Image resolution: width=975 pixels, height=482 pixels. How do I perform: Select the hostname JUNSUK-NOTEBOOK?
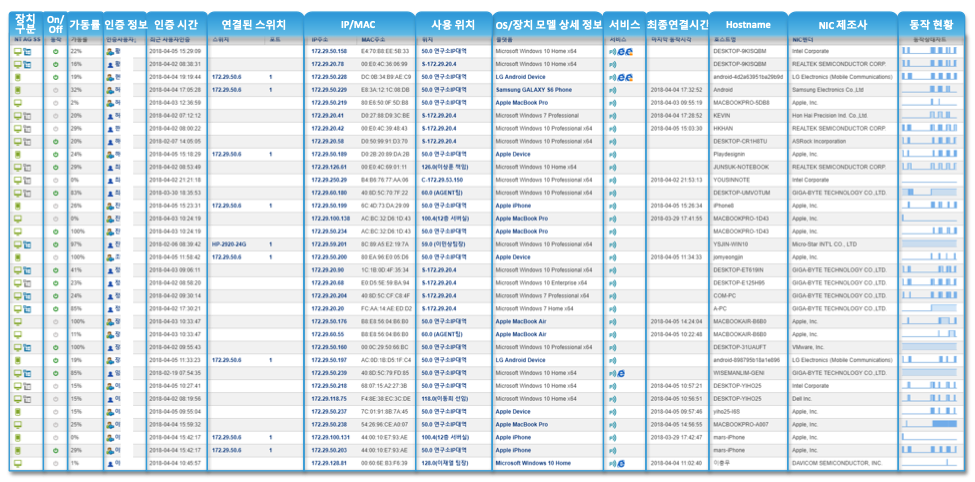(x=741, y=167)
